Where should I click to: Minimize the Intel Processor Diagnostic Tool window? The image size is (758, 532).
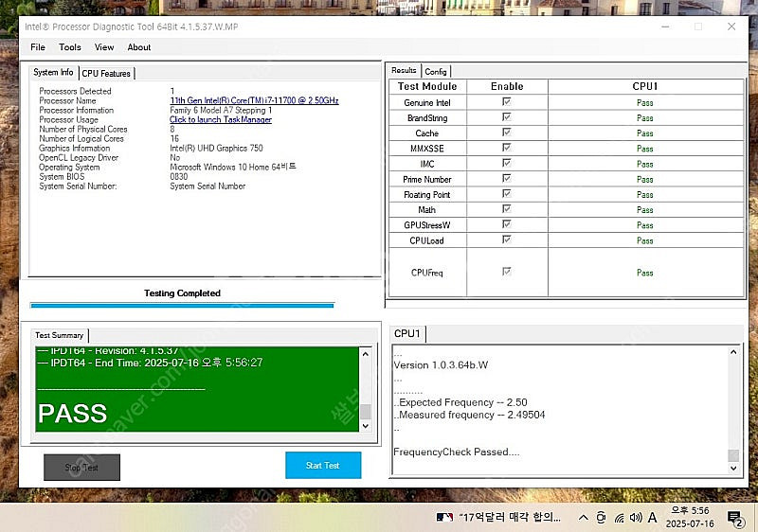tap(666, 27)
